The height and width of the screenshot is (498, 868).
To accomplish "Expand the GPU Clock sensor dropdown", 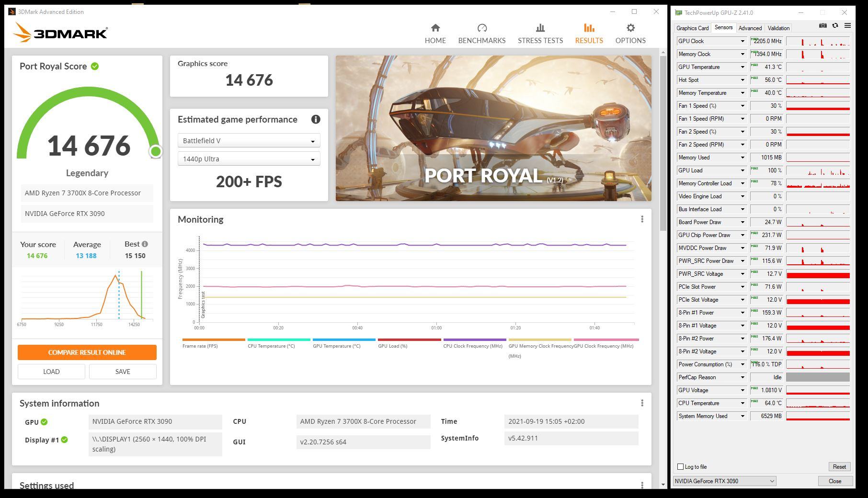I will point(742,41).
